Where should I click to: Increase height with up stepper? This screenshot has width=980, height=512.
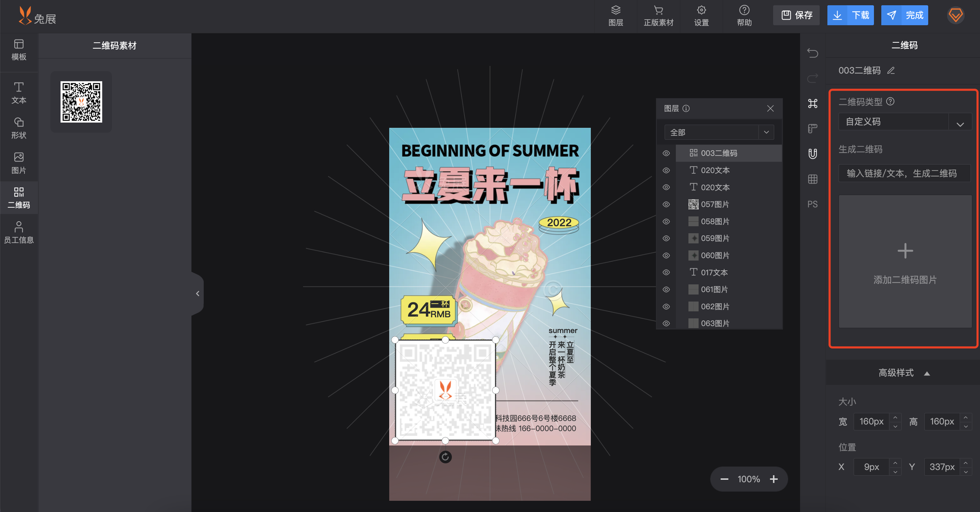tap(966, 417)
